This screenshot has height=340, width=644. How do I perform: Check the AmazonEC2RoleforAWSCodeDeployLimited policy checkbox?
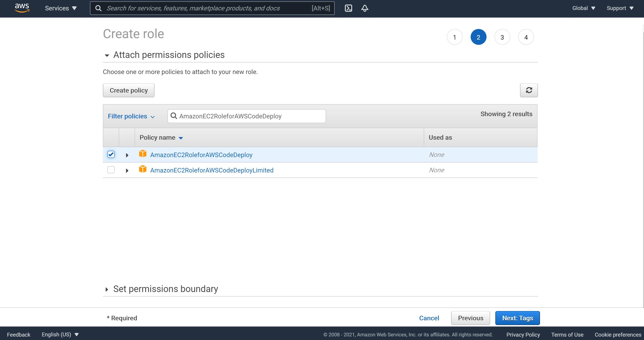pos(111,170)
